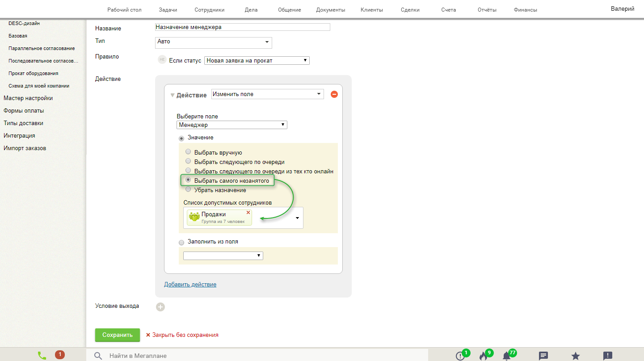This screenshot has width=644, height=361.
Task: Select Параллельное согласование scheme
Action: 42,48
